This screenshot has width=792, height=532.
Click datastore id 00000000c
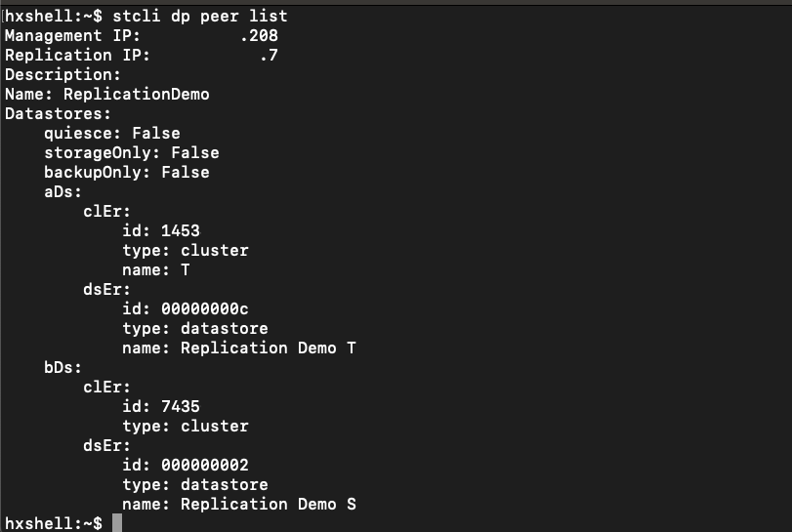(204, 308)
